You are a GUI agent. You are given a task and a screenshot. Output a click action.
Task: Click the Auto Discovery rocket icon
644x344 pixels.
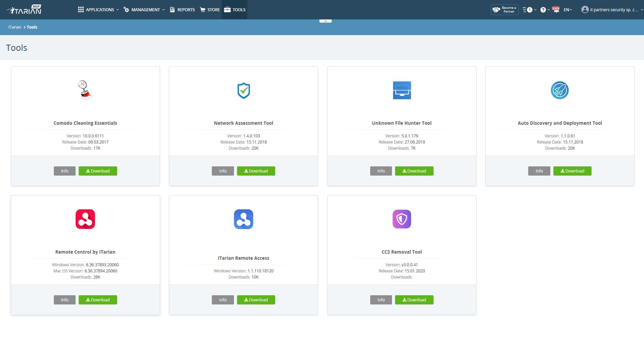[560, 90]
